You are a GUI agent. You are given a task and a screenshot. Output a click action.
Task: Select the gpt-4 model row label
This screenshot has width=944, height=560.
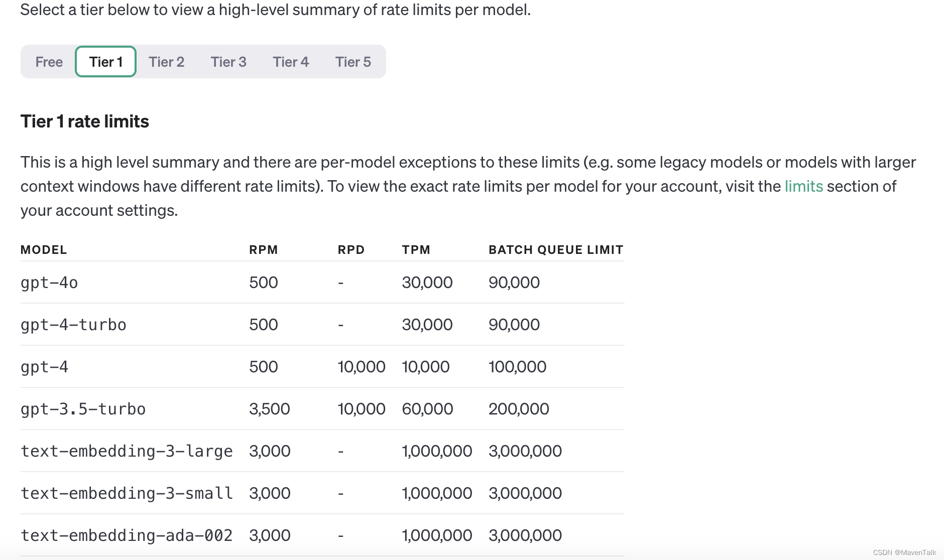(x=44, y=367)
